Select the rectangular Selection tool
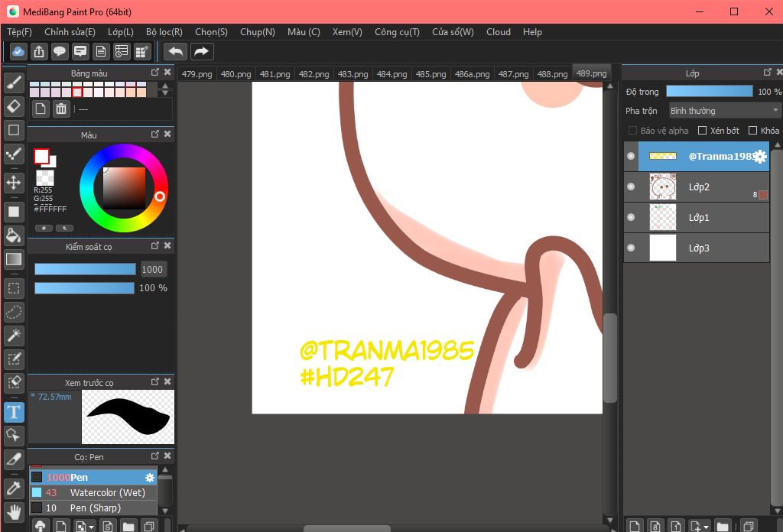783x532 pixels. [14, 288]
